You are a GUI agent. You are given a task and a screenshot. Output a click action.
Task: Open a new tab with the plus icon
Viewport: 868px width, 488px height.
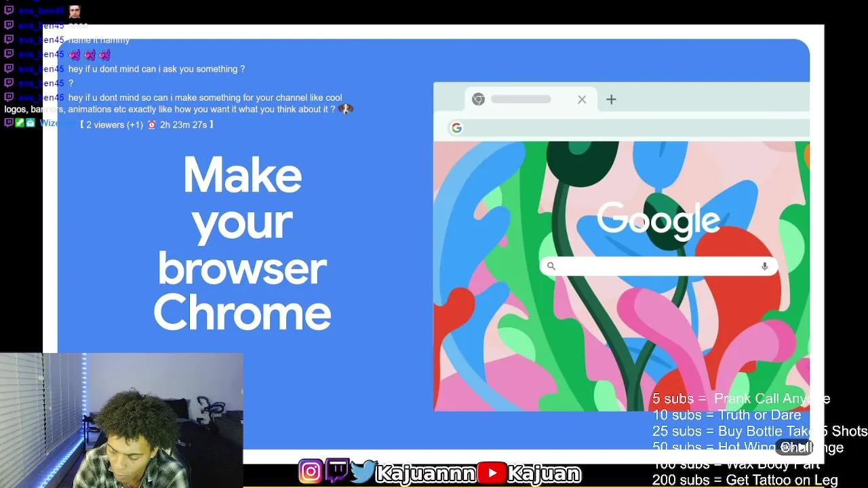611,100
